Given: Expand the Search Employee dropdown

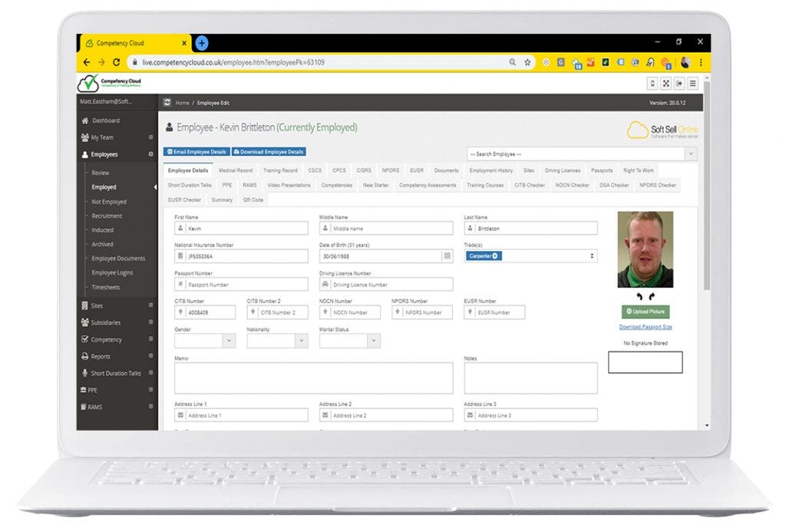Looking at the screenshot, I should click(x=689, y=154).
